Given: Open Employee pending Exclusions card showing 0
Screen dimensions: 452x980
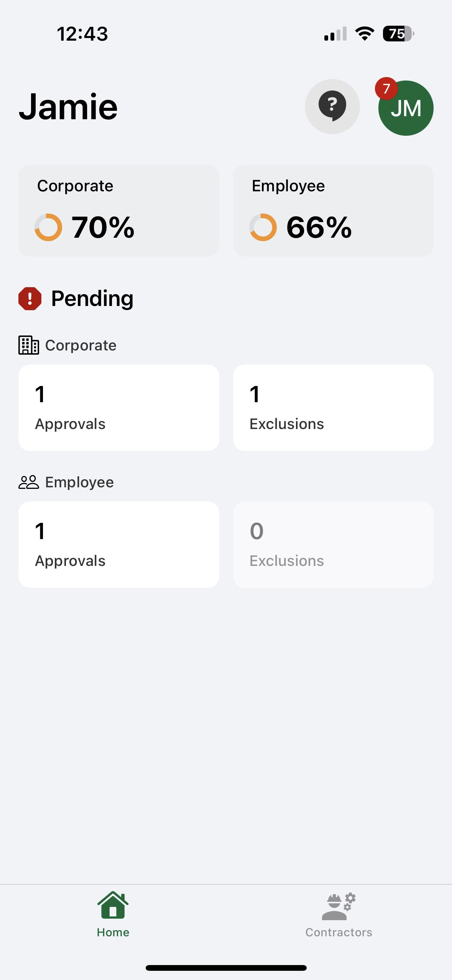Looking at the screenshot, I should pyautogui.click(x=333, y=544).
